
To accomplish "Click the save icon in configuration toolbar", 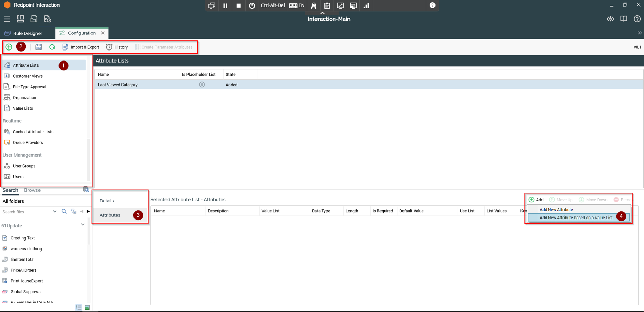I will coord(39,47).
